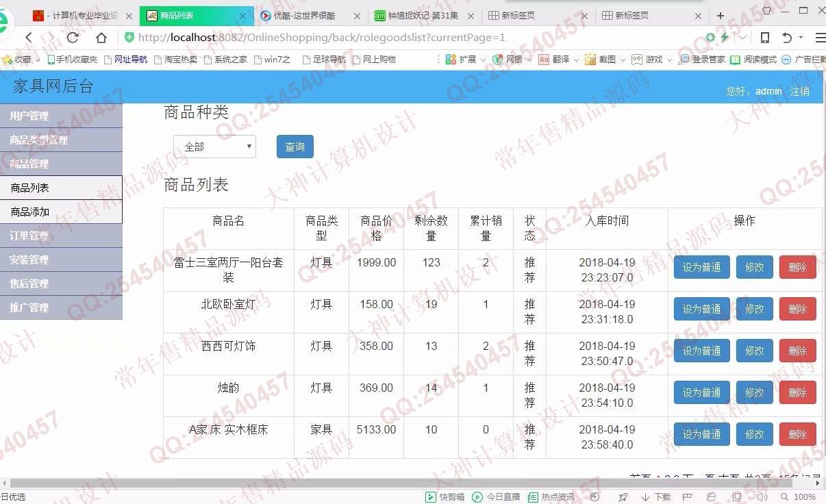Viewport: 826px width, 504px height.
Task: Open 商品类型管理 in the sidebar
Action: [61, 140]
